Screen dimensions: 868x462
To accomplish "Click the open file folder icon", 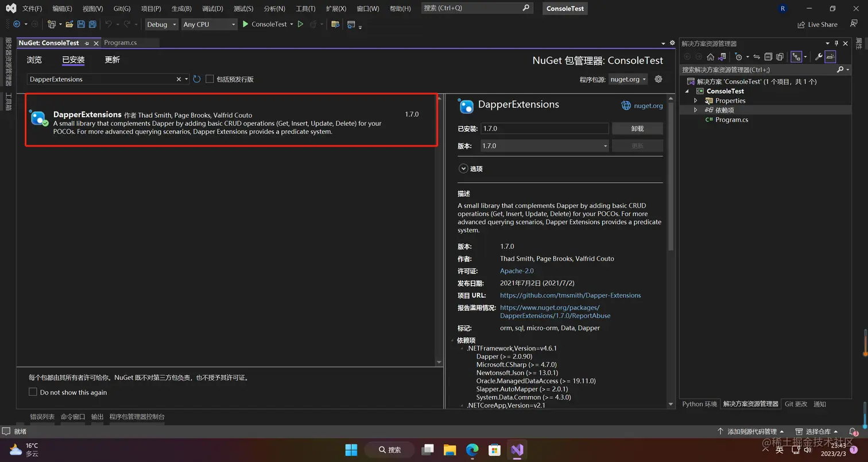I will (69, 24).
